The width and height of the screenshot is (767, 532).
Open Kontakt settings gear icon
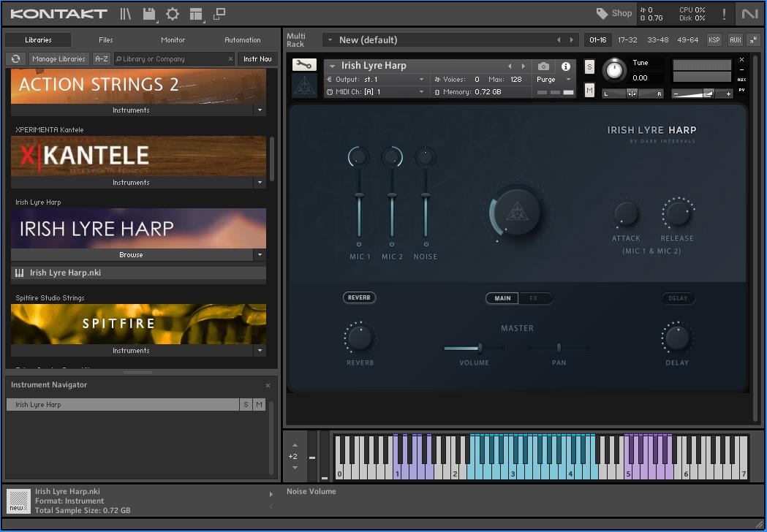(x=173, y=13)
